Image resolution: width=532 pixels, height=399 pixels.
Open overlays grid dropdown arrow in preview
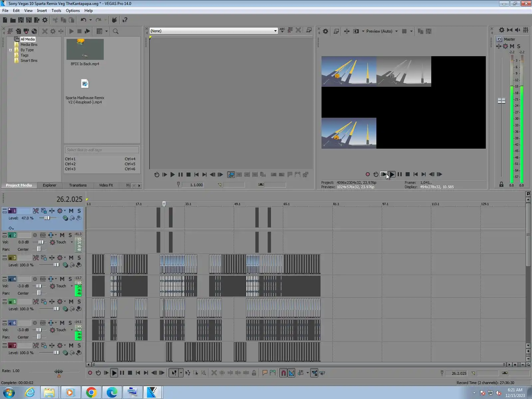pos(411,31)
